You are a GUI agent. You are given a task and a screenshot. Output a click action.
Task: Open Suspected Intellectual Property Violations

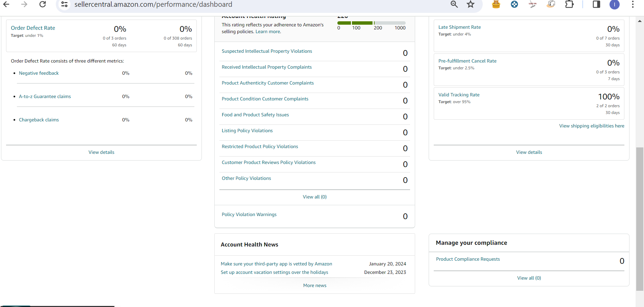[267, 51]
